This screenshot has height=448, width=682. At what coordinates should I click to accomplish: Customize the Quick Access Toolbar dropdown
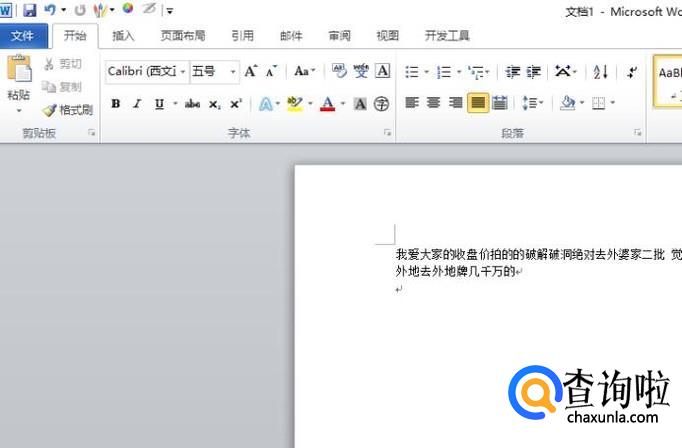(x=170, y=11)
